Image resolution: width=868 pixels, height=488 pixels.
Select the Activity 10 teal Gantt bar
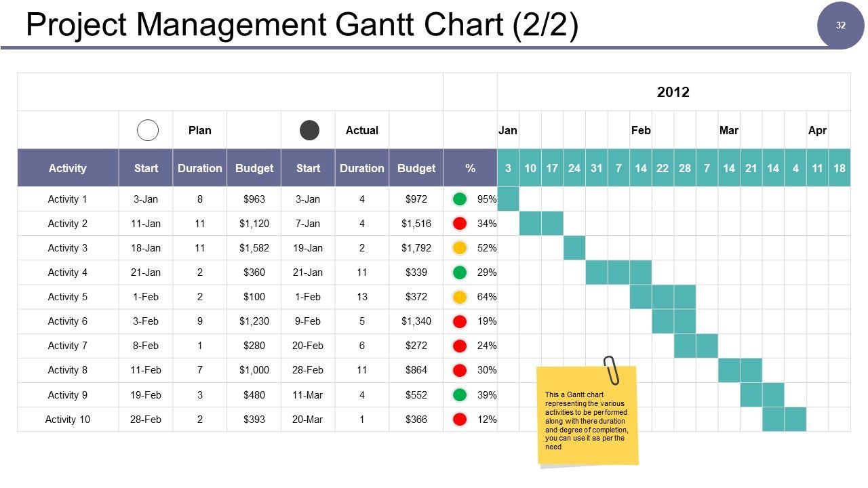pyautogui.click(x=784, y=419)
